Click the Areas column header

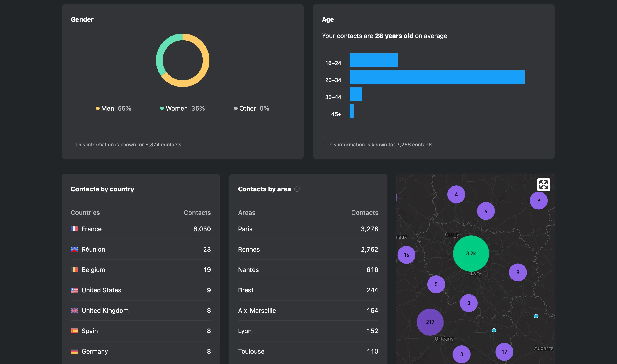point(246,213)
